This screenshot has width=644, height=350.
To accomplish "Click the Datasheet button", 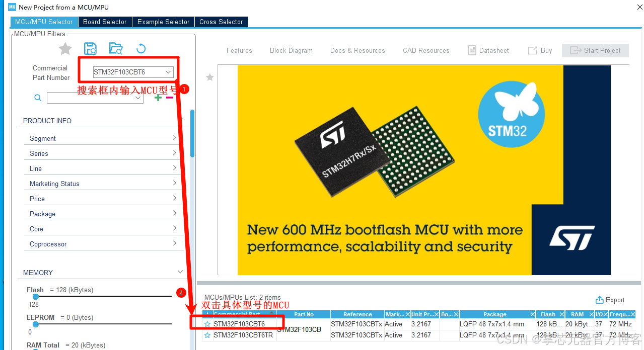I will (488, 50).
